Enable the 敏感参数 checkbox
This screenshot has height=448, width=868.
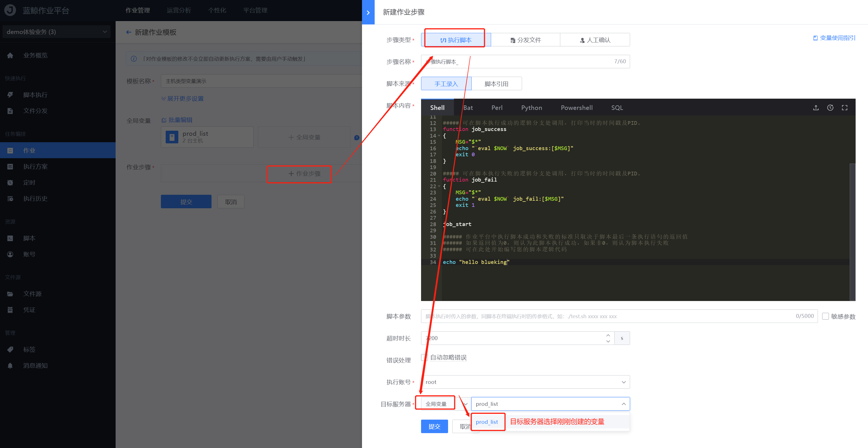826,316
